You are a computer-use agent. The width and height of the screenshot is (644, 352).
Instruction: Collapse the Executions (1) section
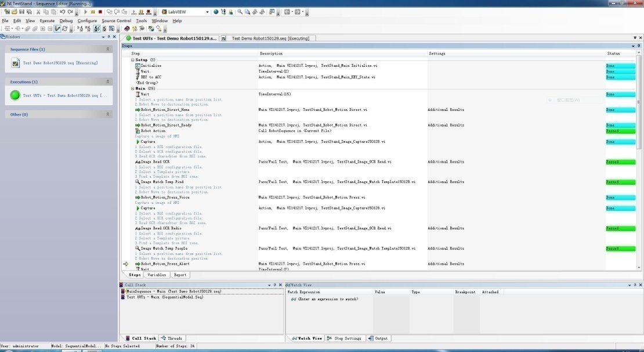pos(107,81)
